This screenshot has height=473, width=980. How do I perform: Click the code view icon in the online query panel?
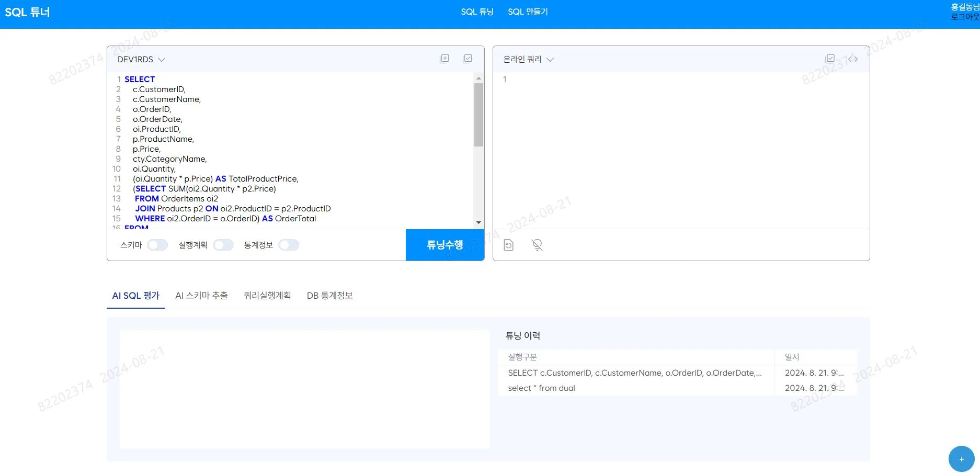(854, 59)
